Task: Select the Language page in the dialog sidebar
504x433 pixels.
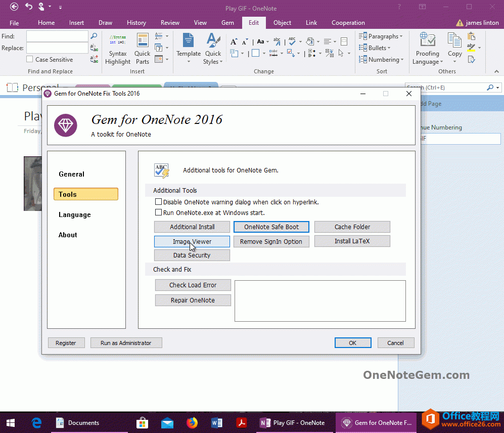Action: click(x=74, y=214)
